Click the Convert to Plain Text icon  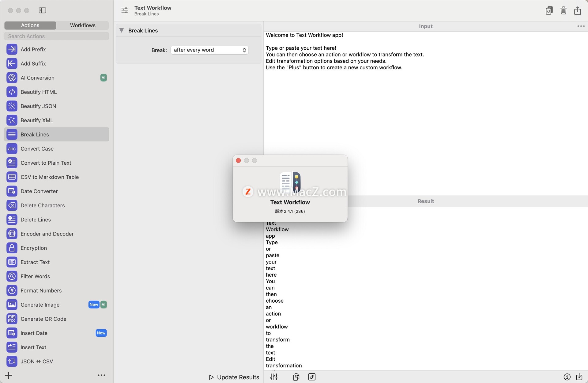coord(12,163)
